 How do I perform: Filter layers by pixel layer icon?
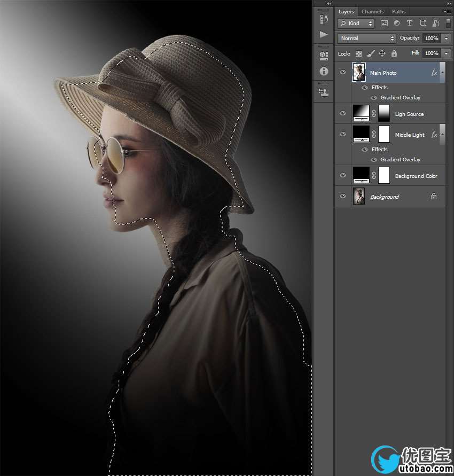tap(384, 24)
